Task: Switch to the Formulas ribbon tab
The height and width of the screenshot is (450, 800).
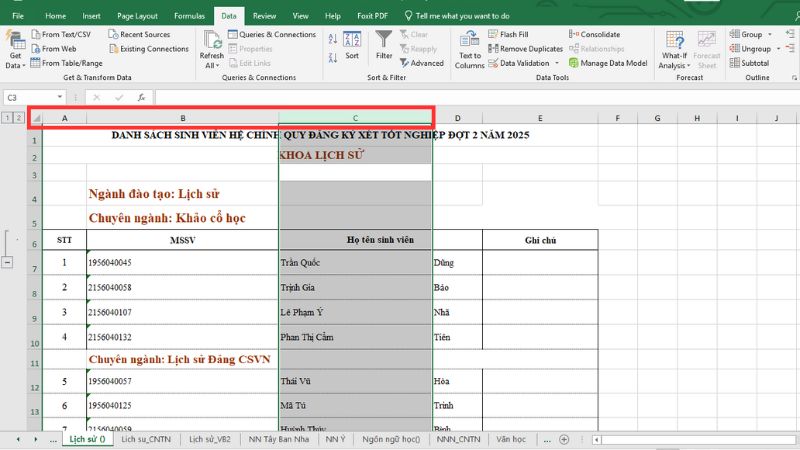Action: [189, 16]
